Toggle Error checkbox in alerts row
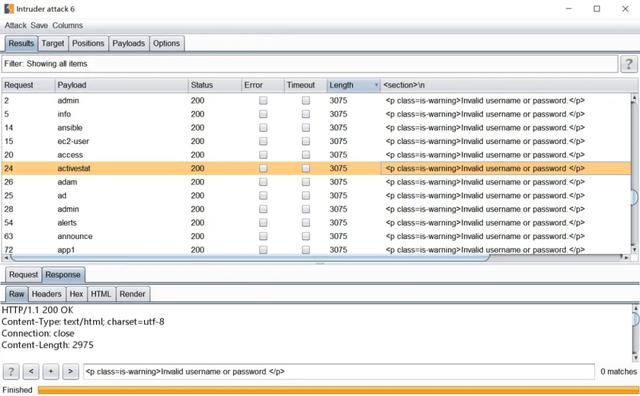 point(263,222)
